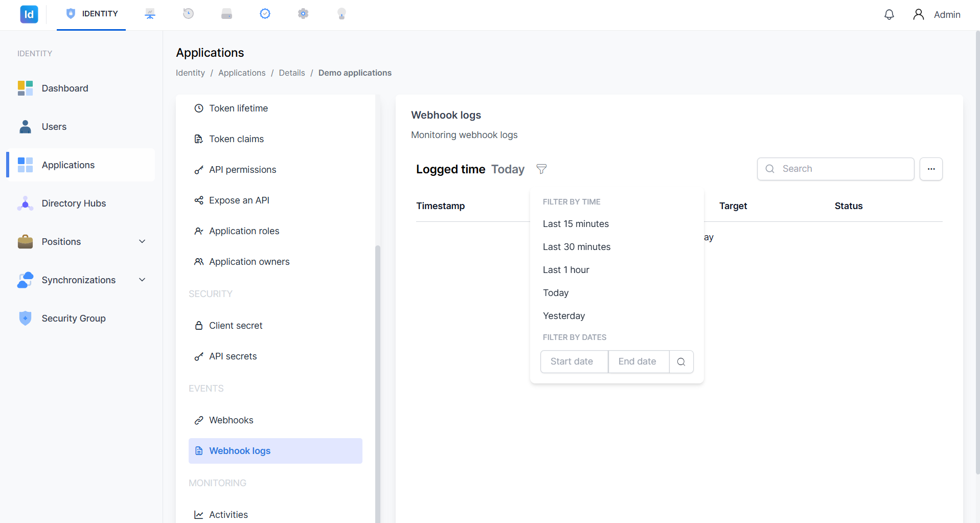Viewport: 980px width, 523px height.
Task: Open Expose an API section
Action: click(x=275, y=200)
